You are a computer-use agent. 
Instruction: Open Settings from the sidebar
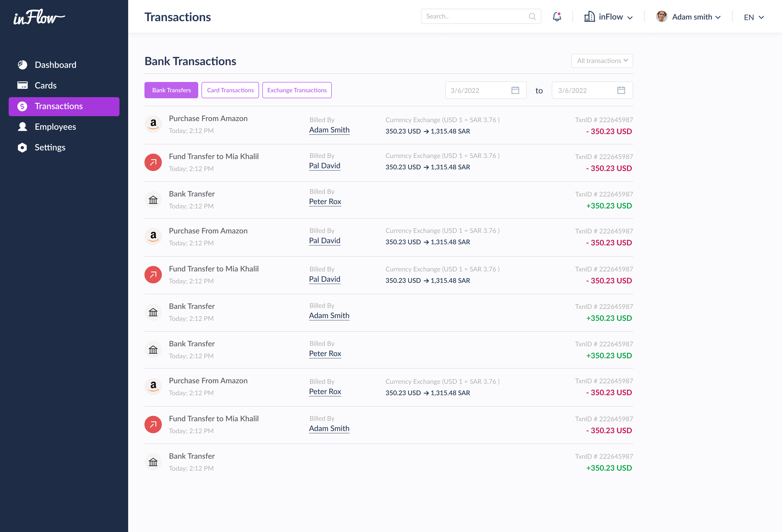point(50,147)
